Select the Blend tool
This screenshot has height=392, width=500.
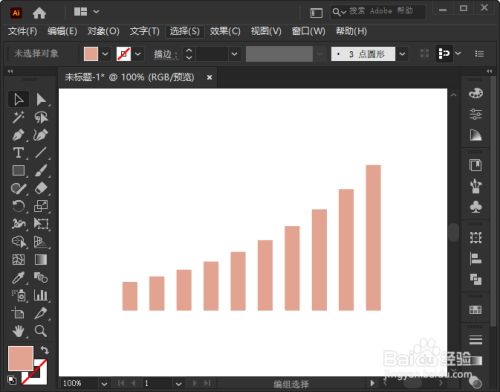(x=41, y=277)
